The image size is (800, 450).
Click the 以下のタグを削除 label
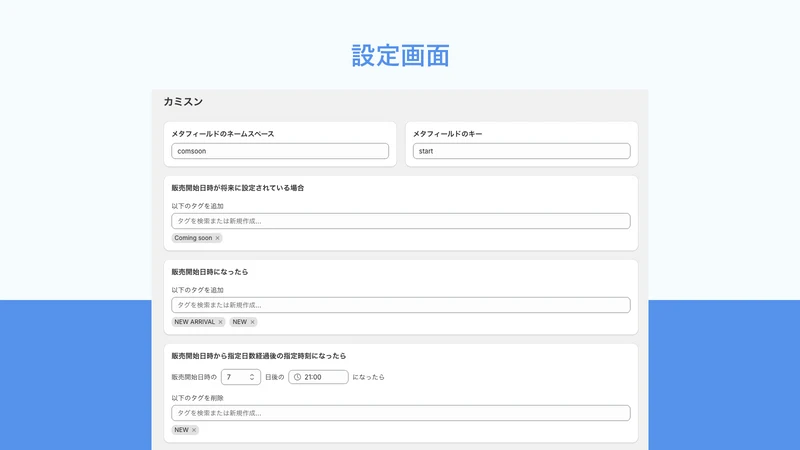[x=197, y=398]
